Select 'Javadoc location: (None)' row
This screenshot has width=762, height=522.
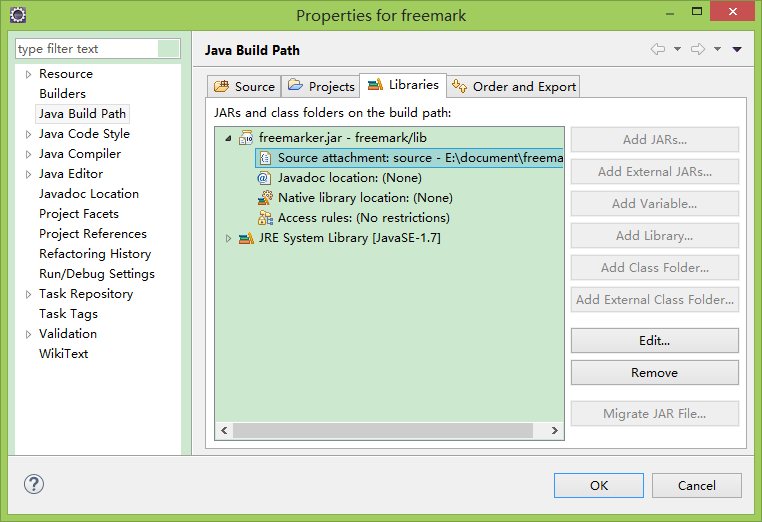[x=349, y=178]
